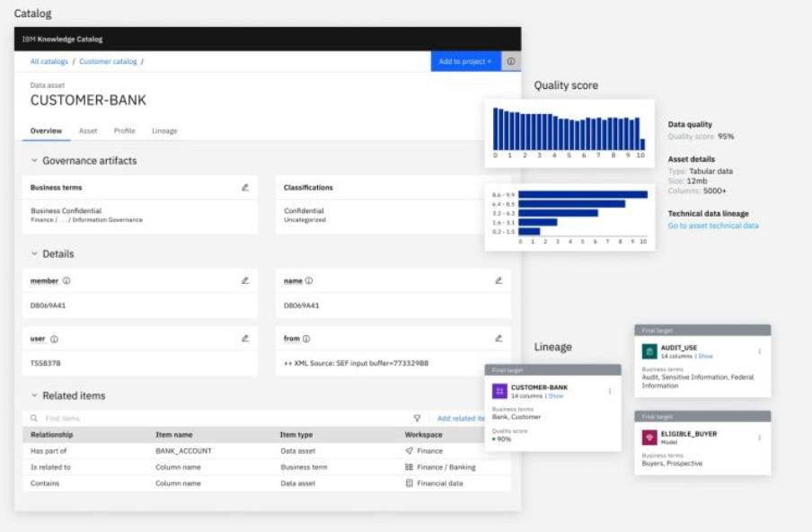The width and height of the screenshot is (812, 532).
Task: Select the 'Contains' relationship cell
Action: [45, 483]
